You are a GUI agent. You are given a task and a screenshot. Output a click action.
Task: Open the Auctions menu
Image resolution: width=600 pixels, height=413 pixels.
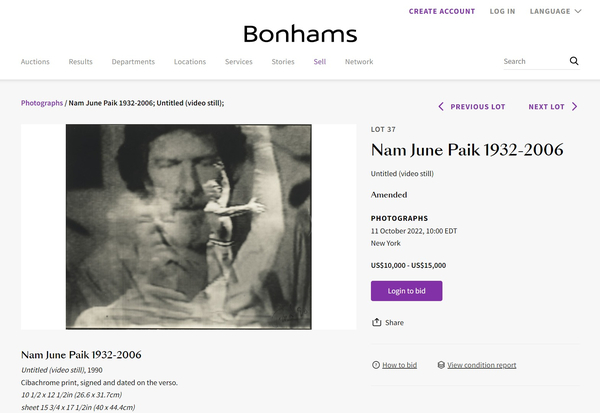pyautogui.click(x=35, y=62)
